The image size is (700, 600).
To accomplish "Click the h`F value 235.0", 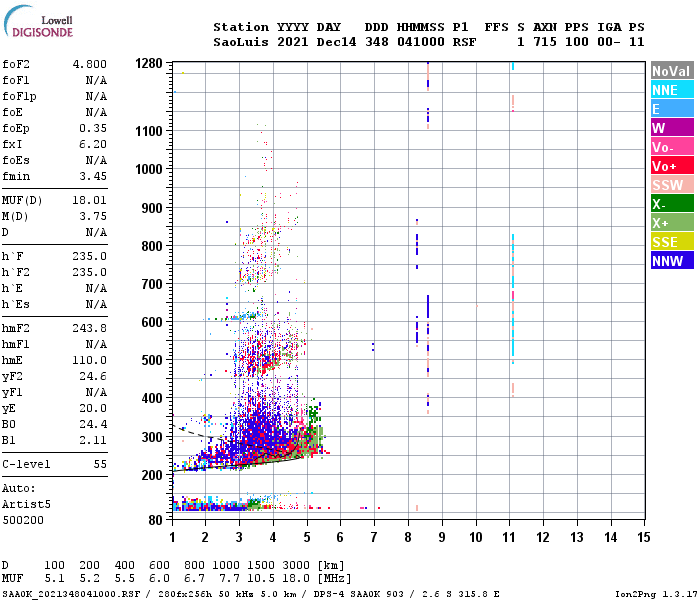I will [x=90, y=257].
